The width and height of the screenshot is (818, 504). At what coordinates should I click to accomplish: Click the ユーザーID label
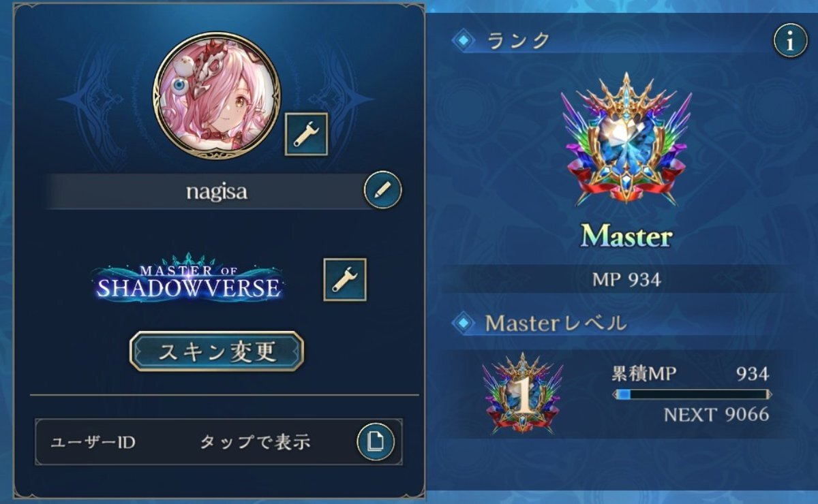93,442
